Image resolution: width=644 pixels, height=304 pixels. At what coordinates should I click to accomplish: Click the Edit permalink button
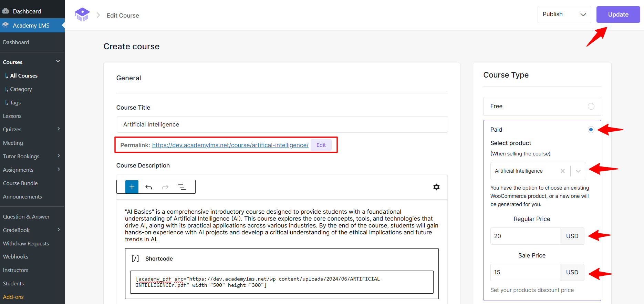click(321, 145)
